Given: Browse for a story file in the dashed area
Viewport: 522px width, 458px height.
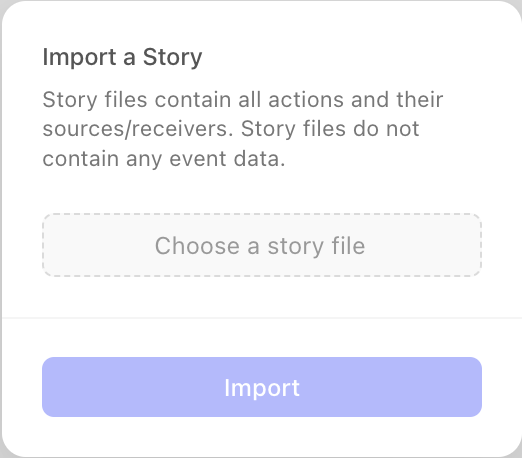Looking at the screenshot, I should 262,245.
